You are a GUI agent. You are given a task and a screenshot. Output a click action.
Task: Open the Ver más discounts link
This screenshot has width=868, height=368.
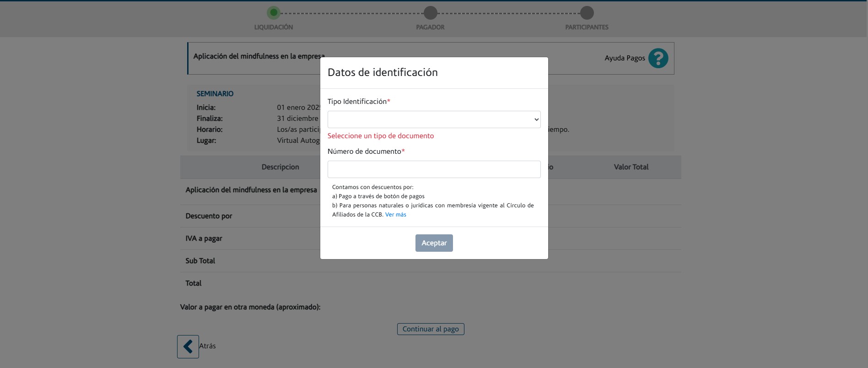click(x=395, y=215)
